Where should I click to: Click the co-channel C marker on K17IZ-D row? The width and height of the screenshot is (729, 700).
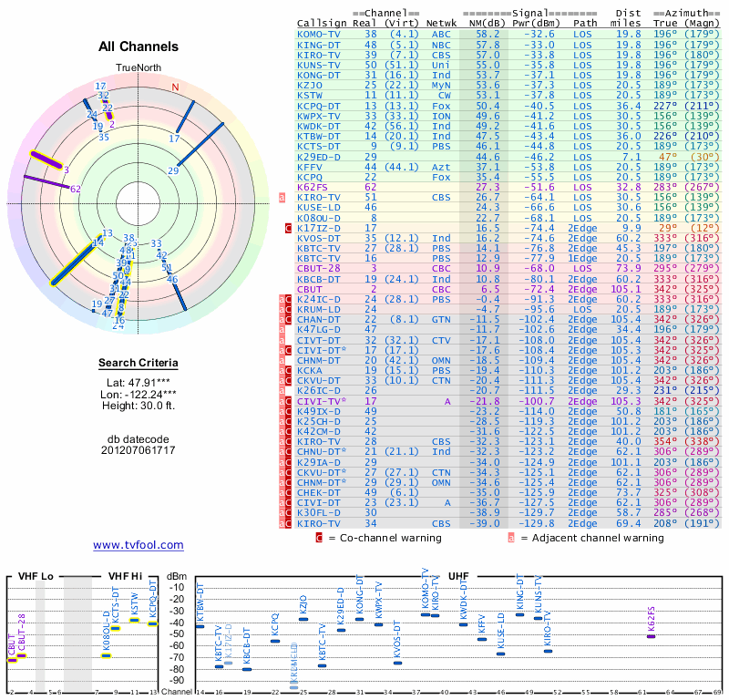[288, 228]
